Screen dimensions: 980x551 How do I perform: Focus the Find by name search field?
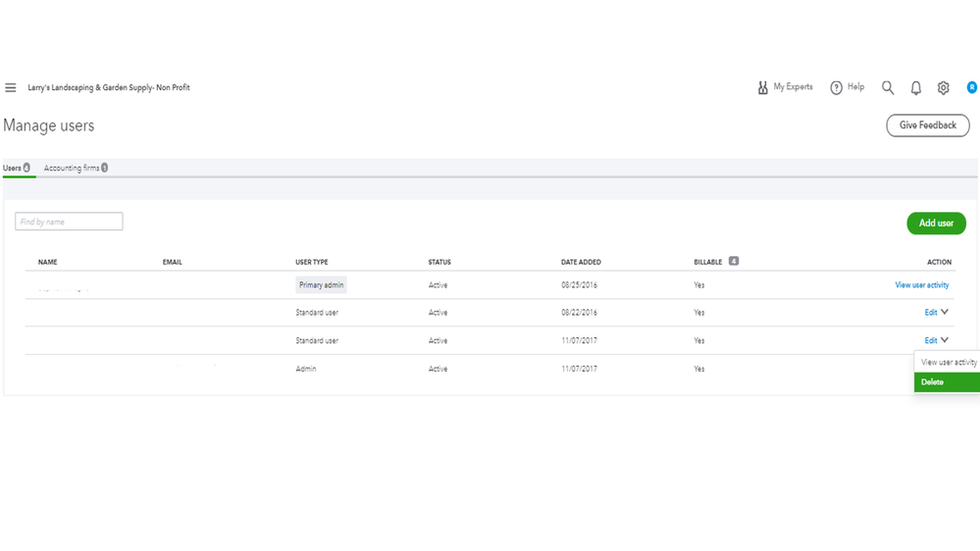[x=69, y=223]
